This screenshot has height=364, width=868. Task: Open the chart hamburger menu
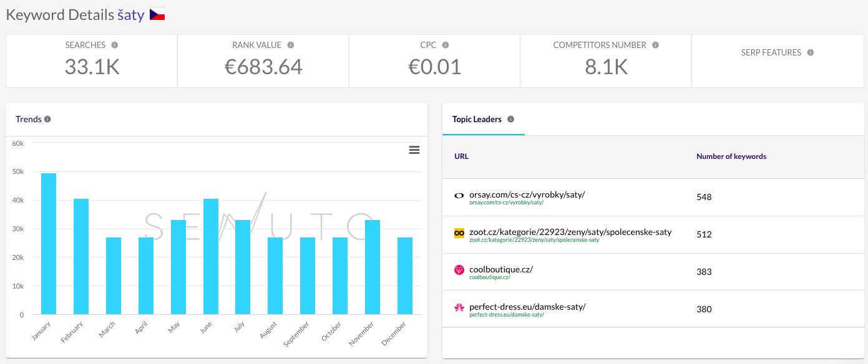pos(414,150)
